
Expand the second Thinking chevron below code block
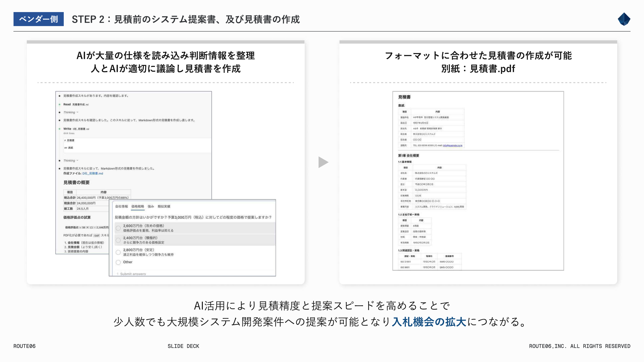pyautogui.click(x=77, y=160)
